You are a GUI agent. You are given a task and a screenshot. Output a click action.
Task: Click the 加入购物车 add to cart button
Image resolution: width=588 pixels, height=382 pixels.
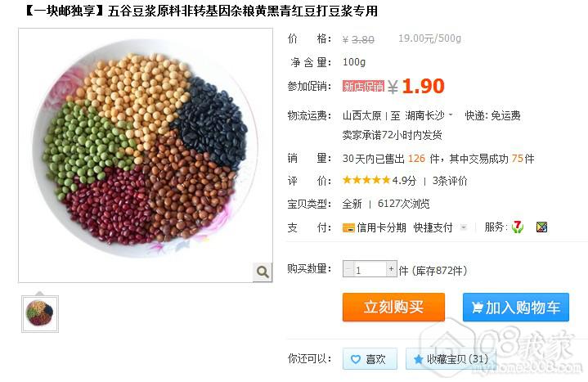click(x=516, y=308)
